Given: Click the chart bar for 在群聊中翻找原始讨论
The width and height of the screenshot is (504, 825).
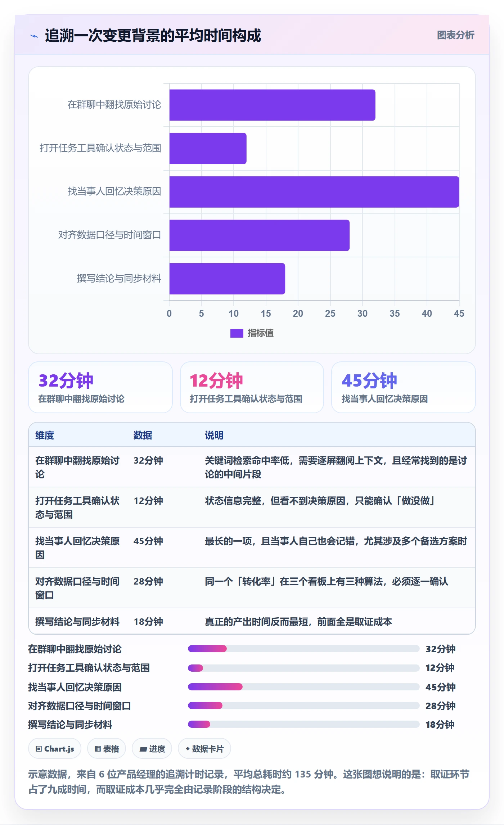Looking at the screenshot, I should click(x=272, y=105).
